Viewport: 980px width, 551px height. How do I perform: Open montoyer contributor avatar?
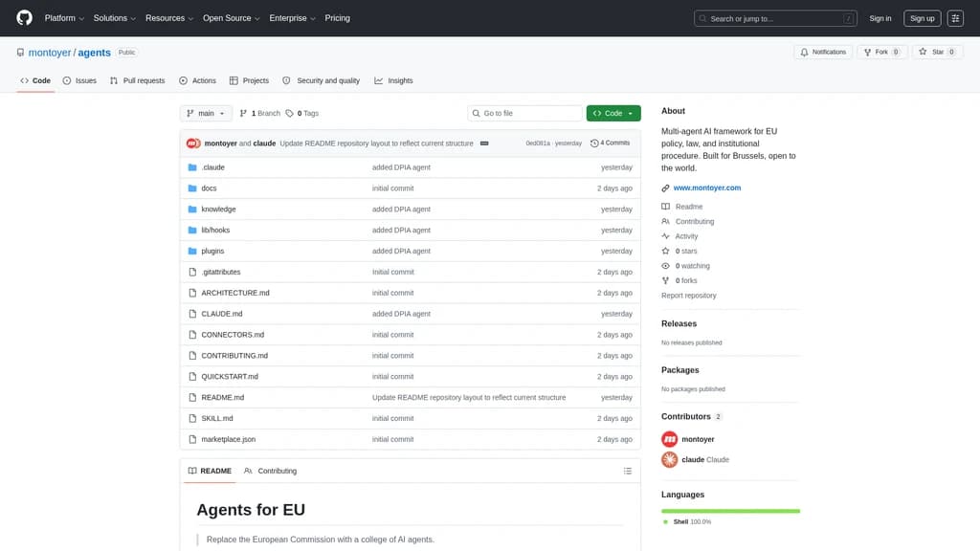[669, 439]
